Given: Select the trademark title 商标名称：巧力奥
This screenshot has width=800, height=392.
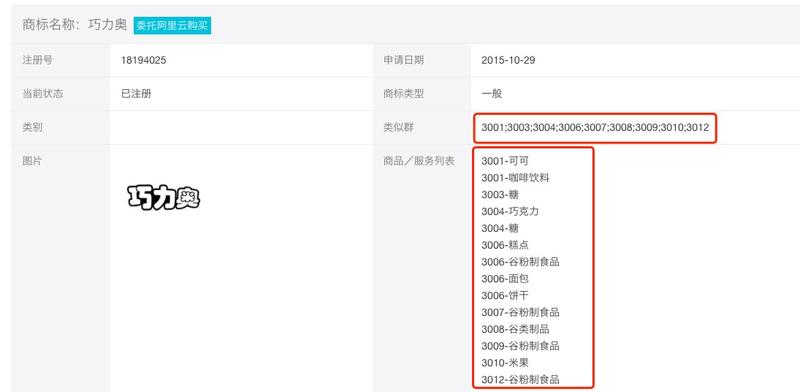Looking at the screenshot, I should 74,25.
